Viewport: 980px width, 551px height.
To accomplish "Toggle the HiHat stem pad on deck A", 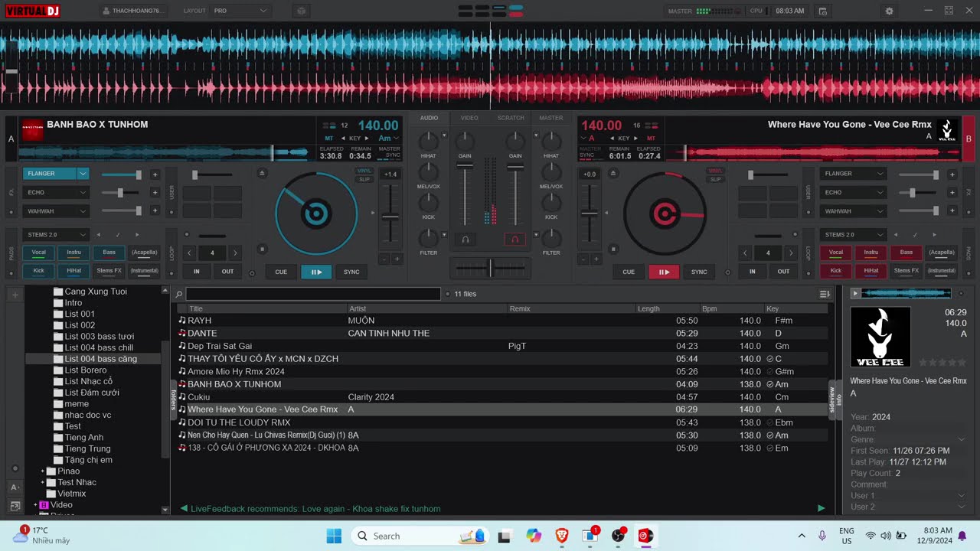I will [73, 270].
